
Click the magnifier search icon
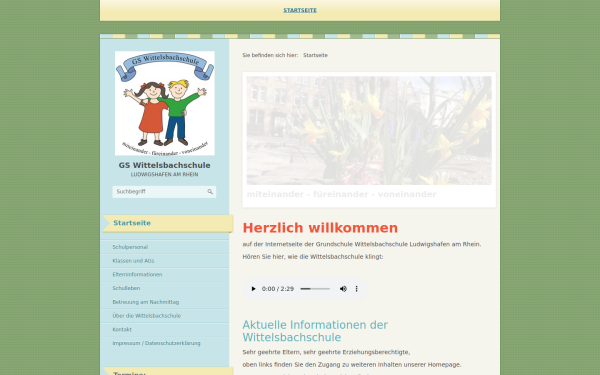click(210, 192)
